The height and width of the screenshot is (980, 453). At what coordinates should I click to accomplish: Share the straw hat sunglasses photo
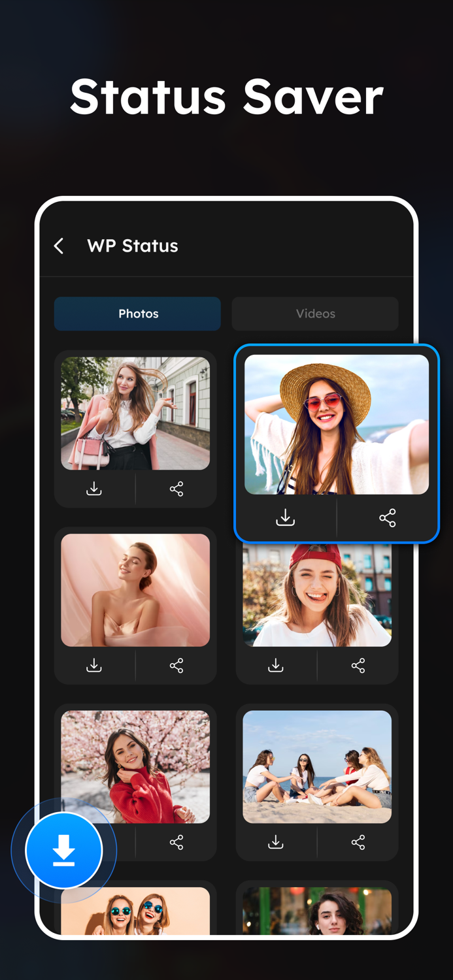coord(388,518)
